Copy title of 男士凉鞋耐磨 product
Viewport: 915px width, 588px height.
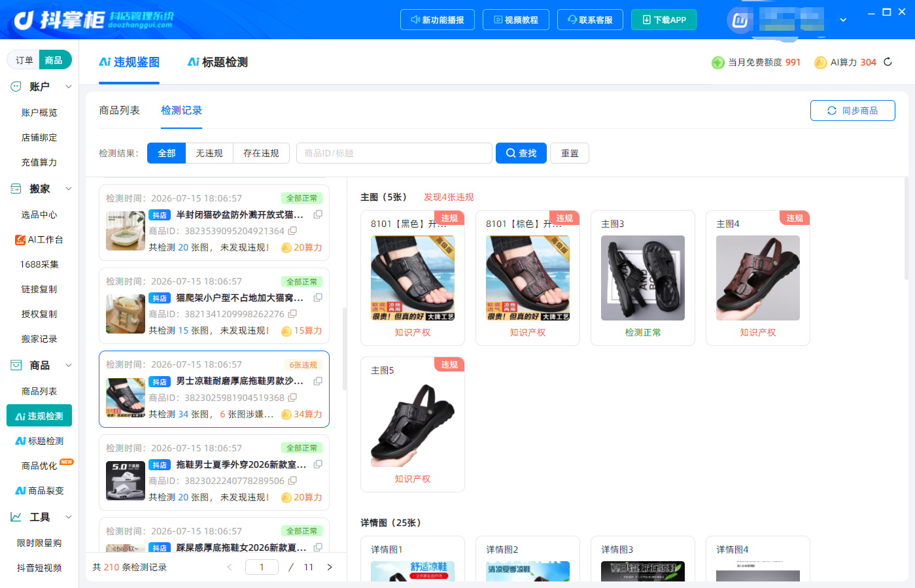point(318,381)
